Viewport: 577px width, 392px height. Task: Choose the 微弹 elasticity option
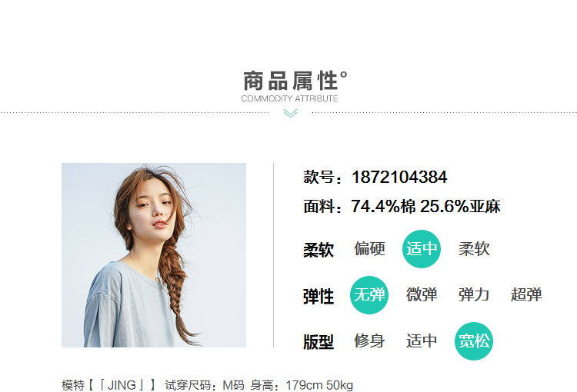point(422,295)
